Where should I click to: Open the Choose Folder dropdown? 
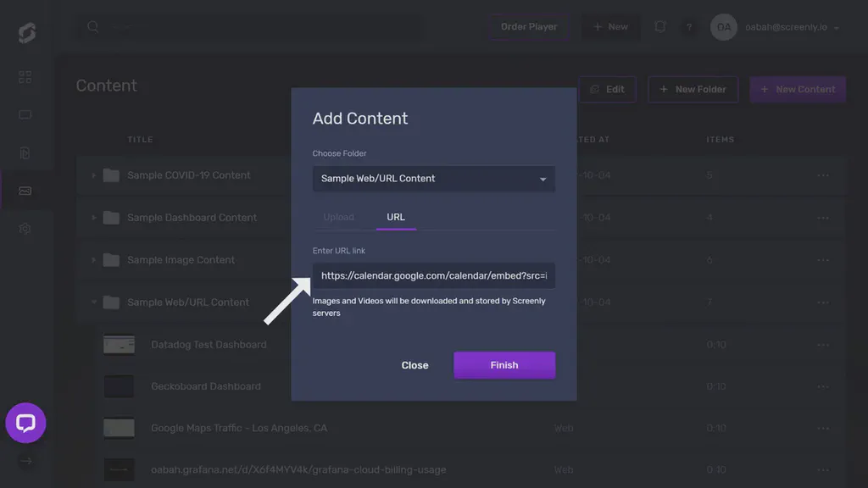click(434, 179)
